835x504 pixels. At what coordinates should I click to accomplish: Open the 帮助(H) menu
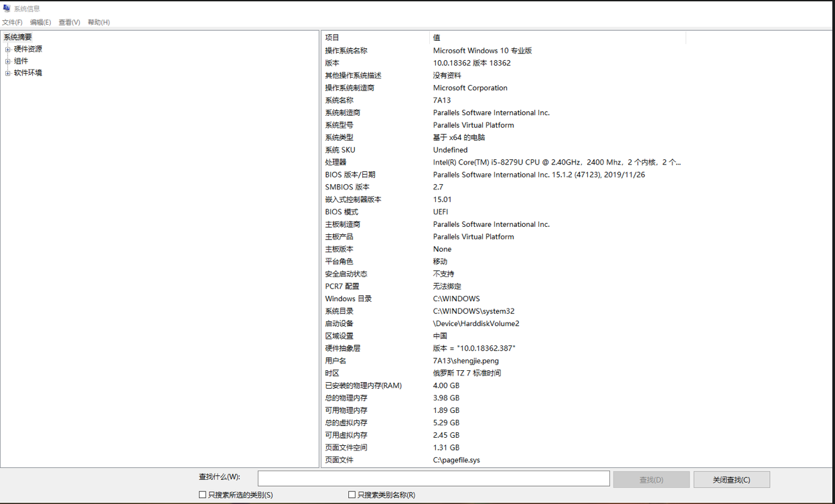click(x=98, y=22)
